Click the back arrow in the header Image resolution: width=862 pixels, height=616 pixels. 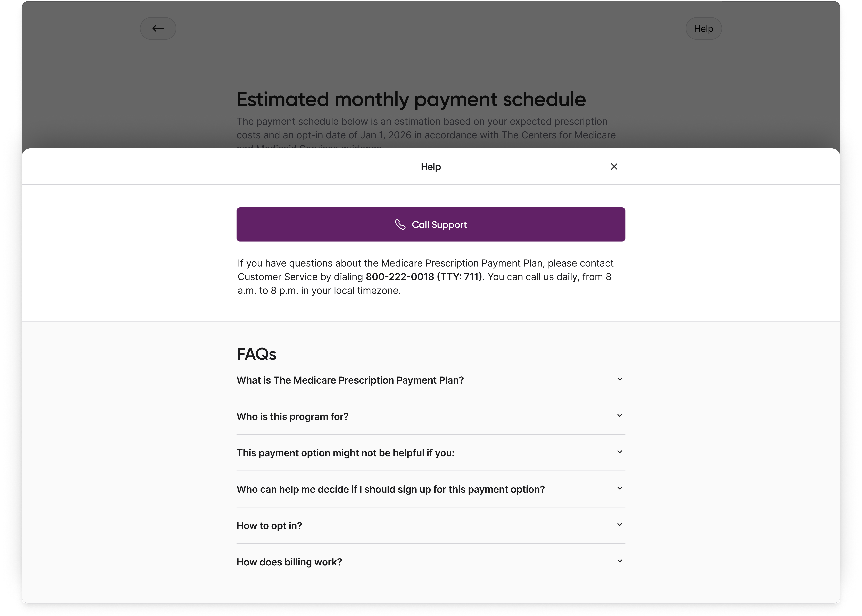coord(158,28)
